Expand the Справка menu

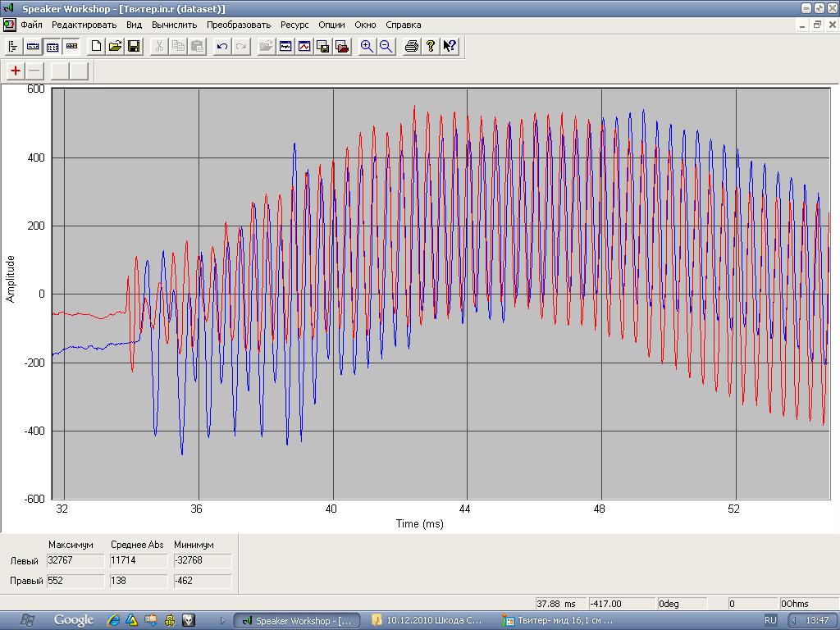tap(404, 25)
